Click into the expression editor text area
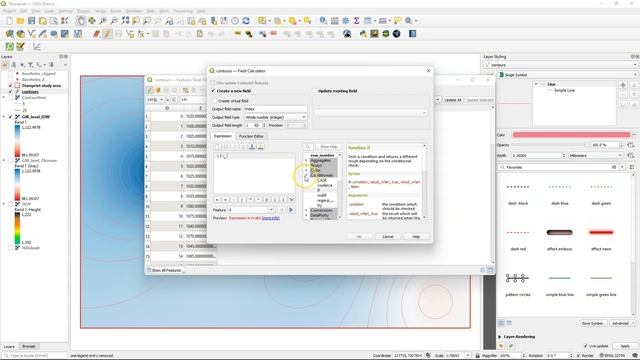The height and width of the screenshot is (360, 640). (254, 173)
